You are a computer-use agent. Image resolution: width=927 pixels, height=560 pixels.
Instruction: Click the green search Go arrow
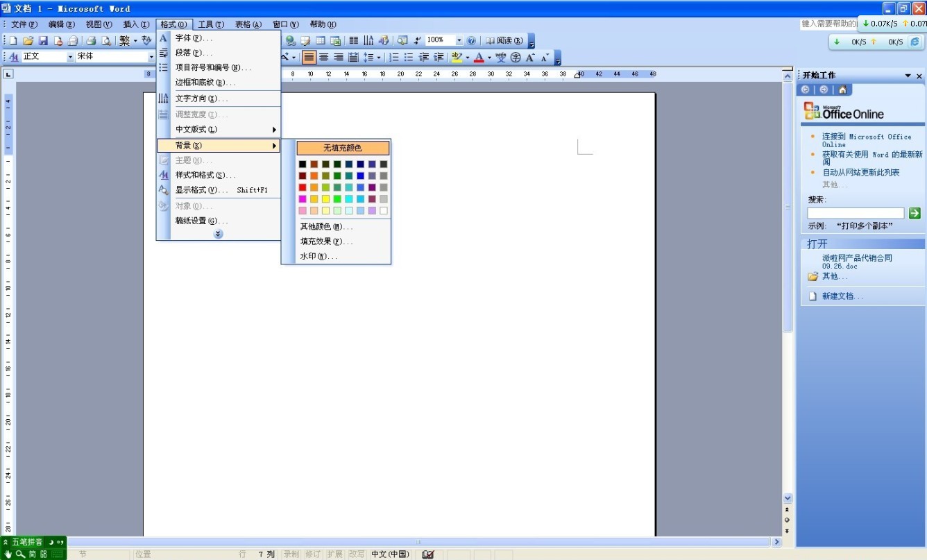click(915, 213)
